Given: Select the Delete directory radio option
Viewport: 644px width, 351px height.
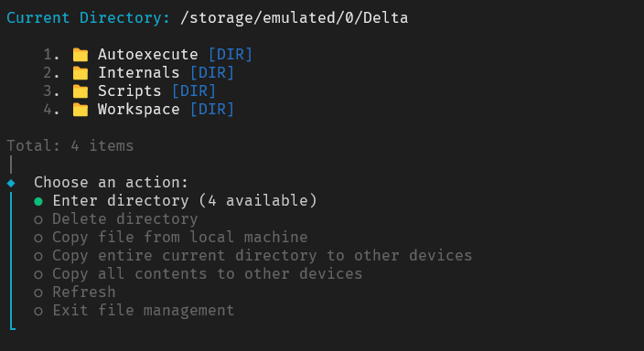Looking at the screenshot, I should [38, 219].
